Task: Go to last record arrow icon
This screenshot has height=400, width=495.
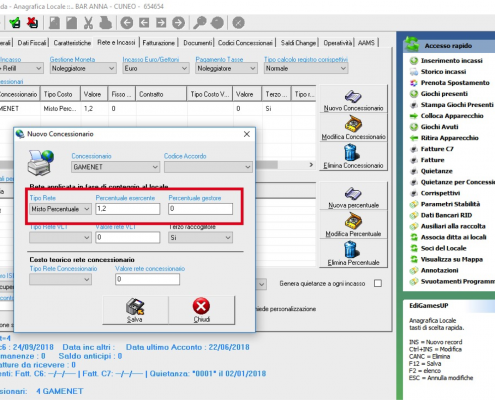Action: point(178,23)
